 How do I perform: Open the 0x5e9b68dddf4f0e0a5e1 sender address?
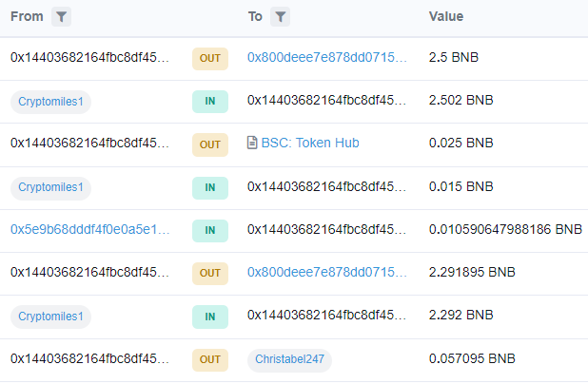click(x=90, y=229)
